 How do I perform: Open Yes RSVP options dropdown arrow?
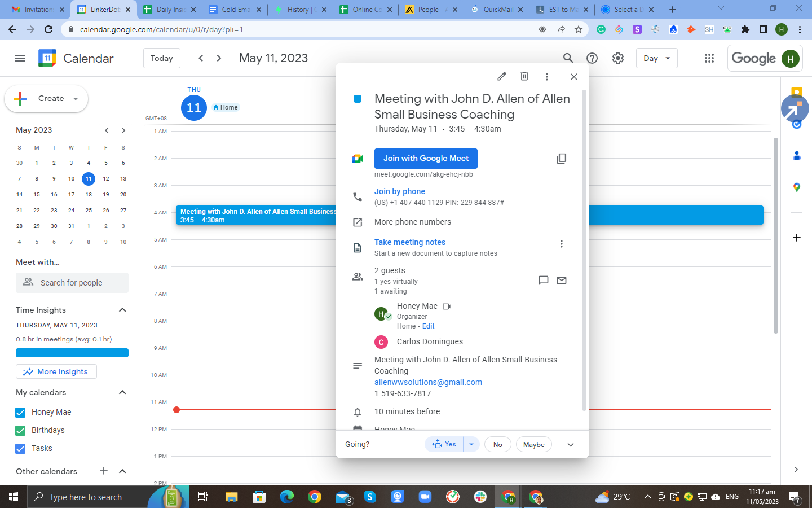471,444
